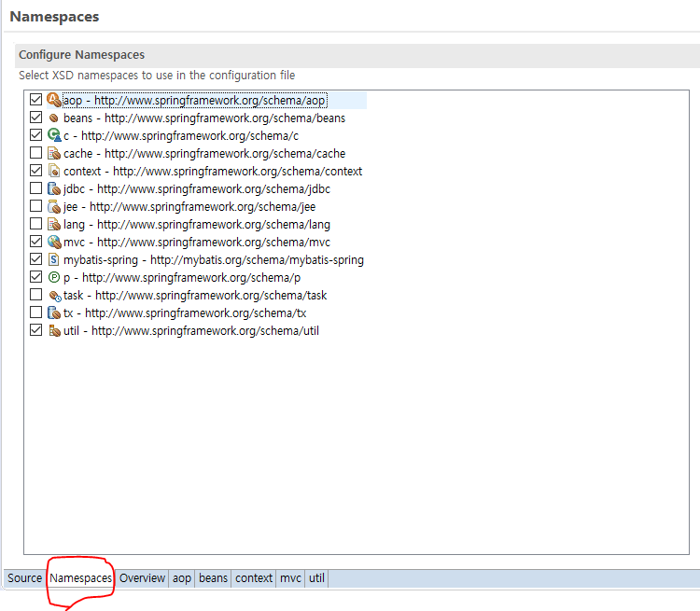Switch to the util tab
Image resolution: width=700 pixels, height=611 pixels.
(316, 578)
